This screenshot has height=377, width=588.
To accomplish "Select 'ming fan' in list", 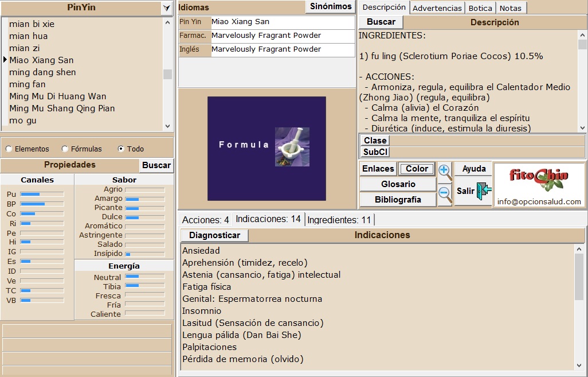I will tap(27, 84).
